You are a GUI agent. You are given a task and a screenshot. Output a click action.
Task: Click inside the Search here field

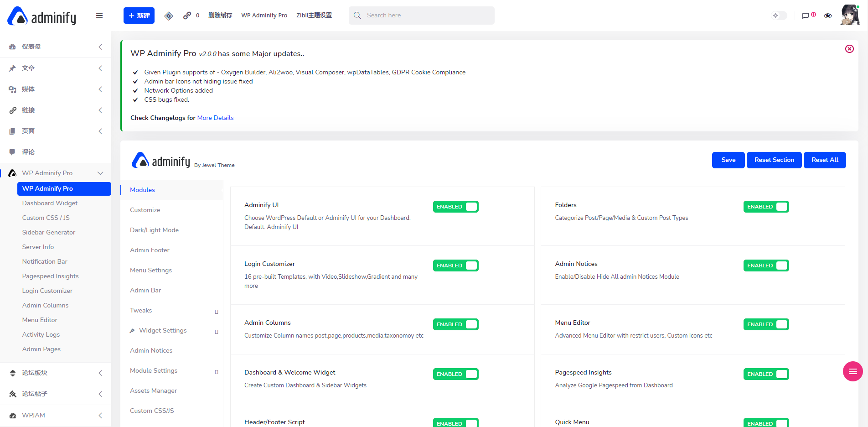click(x=422, y=16)
